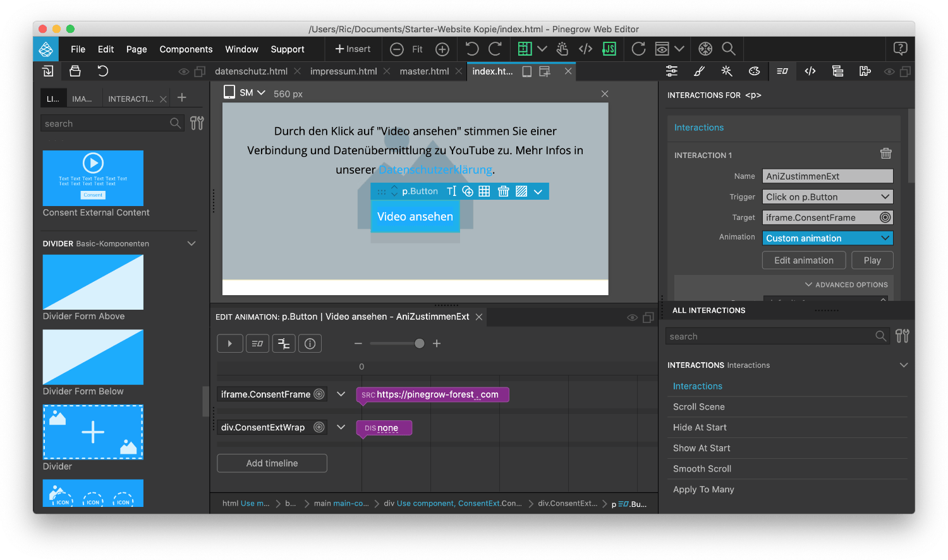Open the tree structure panel icon
The image size is (948, 560).
[x=838, y=71]
